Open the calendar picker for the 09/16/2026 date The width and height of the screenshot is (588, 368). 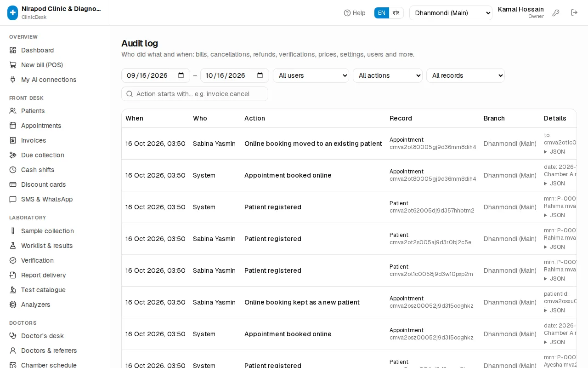181,75
